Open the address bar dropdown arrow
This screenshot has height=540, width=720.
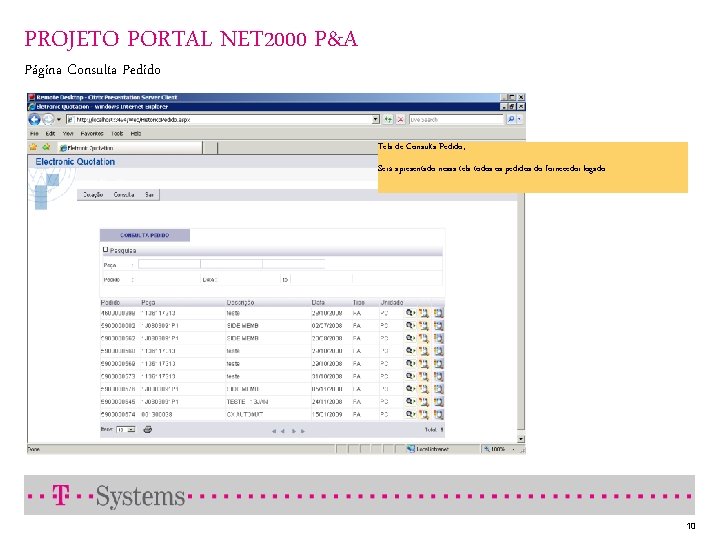coord(376,119)
